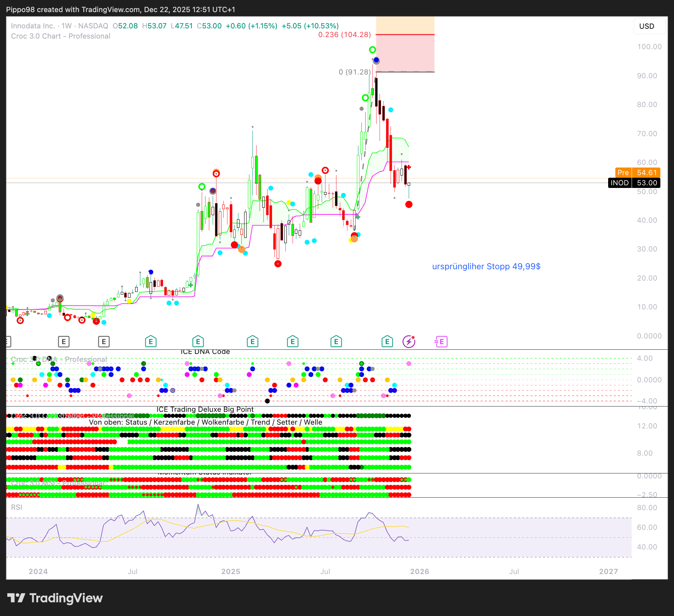Click the last green E marker before the lightning icon
The height and width of the screenshot is (616, 674).
tap(387, 341)
